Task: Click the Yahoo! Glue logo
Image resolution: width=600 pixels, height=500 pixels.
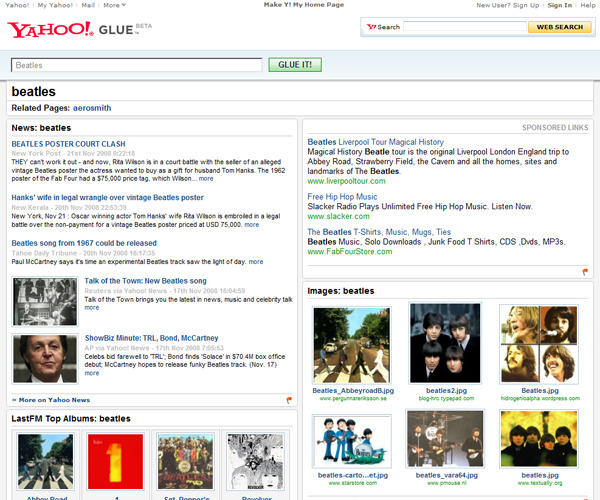Action: point(79,29)
